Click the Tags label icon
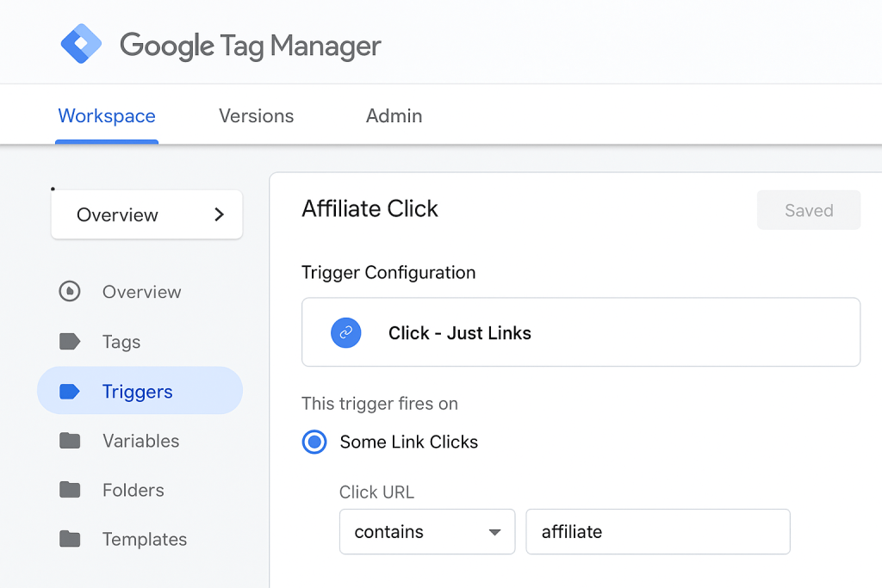 pos(70,341)
